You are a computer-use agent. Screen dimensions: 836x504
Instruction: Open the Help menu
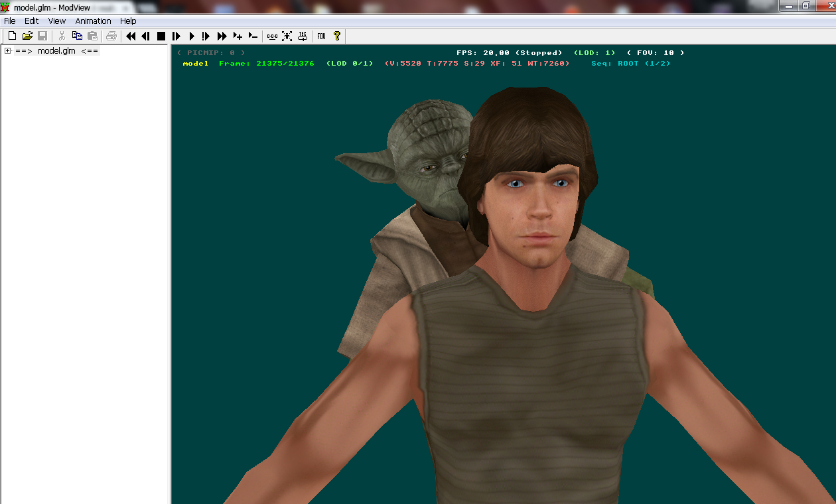128,21
